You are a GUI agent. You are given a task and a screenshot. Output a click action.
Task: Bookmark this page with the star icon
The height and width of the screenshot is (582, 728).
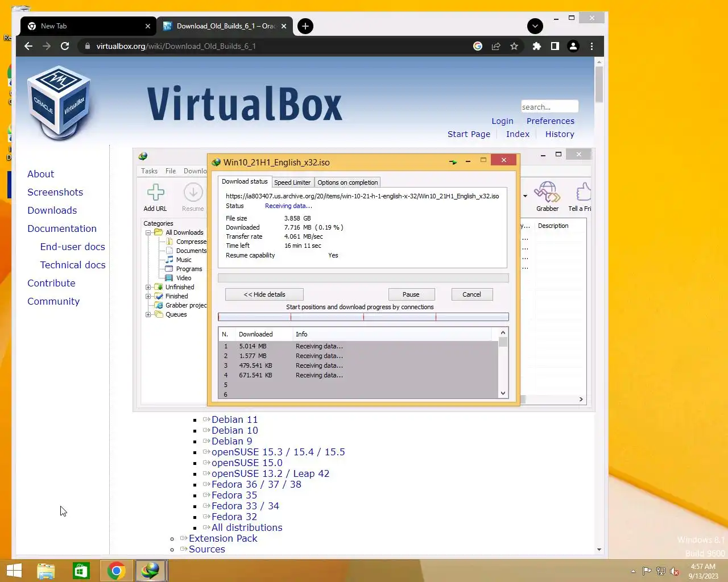[514, 46]
